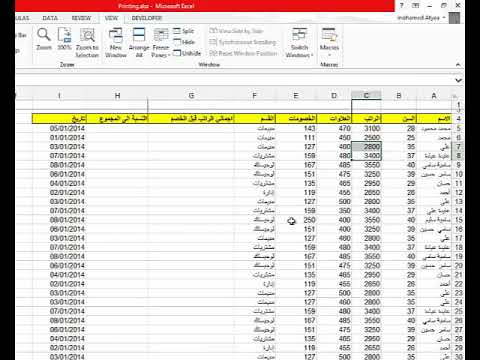480x360 pixels.
Task: Click date cell 01/01/2014
Action: coord(60,138)
